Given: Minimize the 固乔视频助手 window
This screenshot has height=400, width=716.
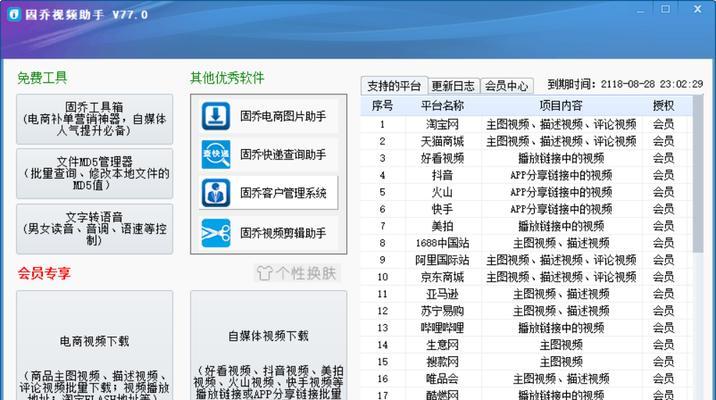Looking at the screenshot, I should point(640,10).
